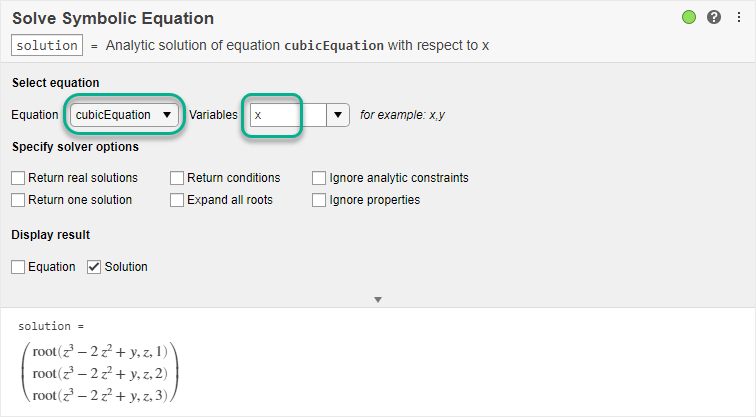Check the Return conditions box
756x417 pixels.
pyautogui.click(x=177, y=178)
